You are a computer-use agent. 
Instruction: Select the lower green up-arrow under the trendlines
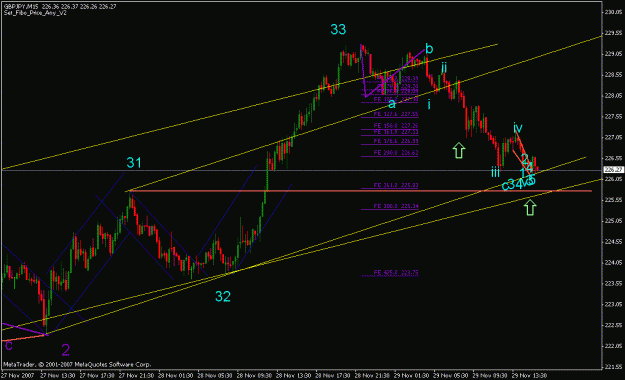(530, 207)
